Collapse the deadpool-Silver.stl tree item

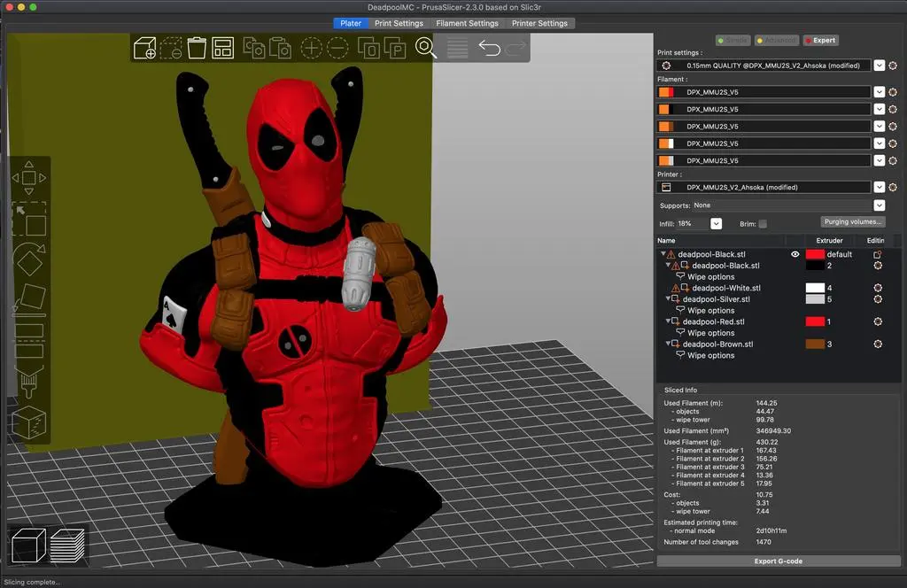point(670,299)
